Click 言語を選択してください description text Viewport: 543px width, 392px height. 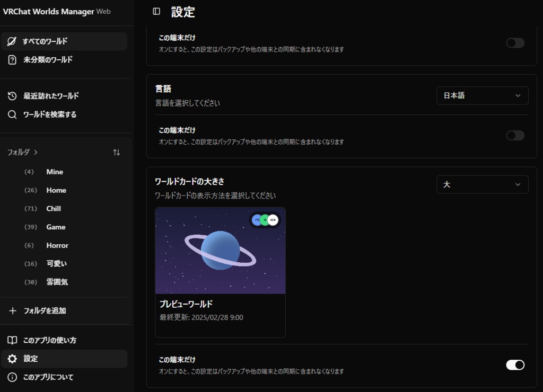click(187, 103)
